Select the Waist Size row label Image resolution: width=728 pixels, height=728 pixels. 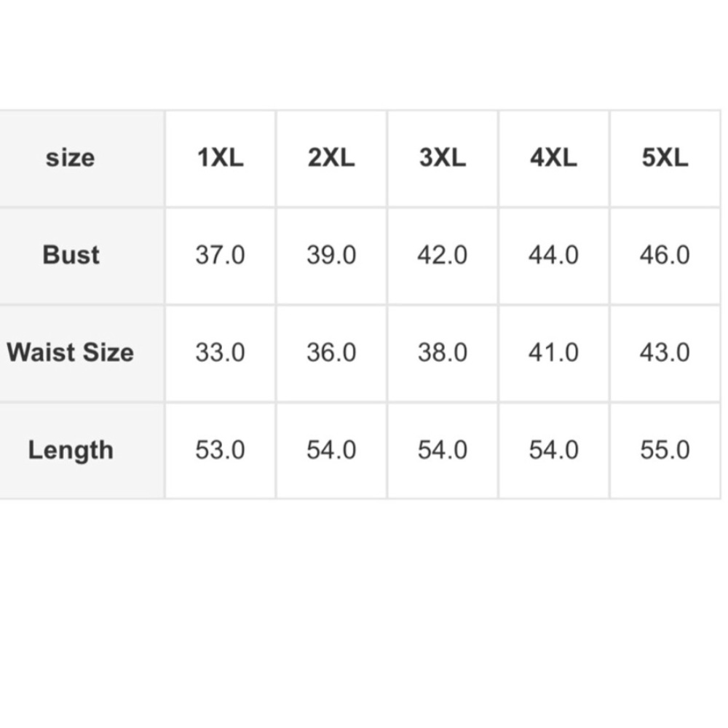(71, 352)
